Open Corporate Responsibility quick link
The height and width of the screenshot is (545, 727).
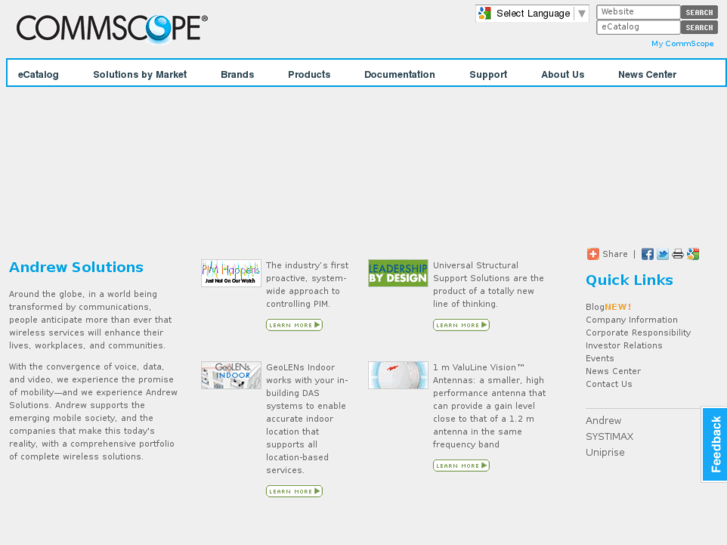point(638,333)
